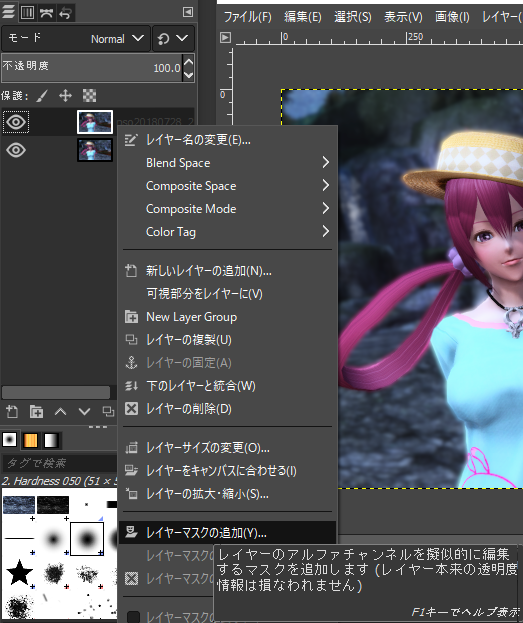Choose レイヤーの拡大・縮小(S)... menu entry
The width and height of the screenshot is (523, 623).
[227, 494]
